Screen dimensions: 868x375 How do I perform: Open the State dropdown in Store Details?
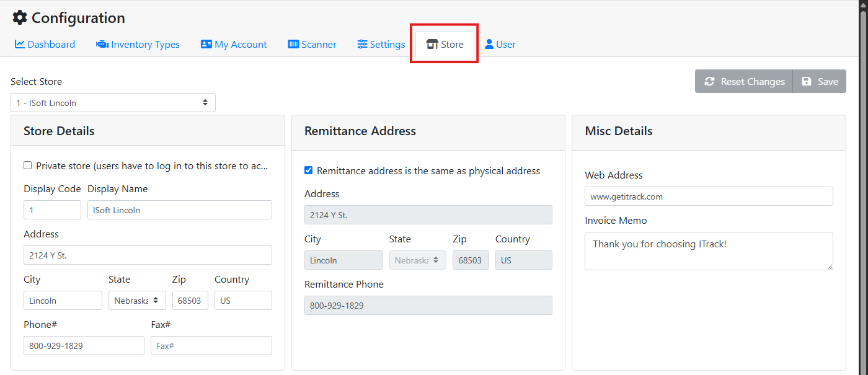pos(137,300)
